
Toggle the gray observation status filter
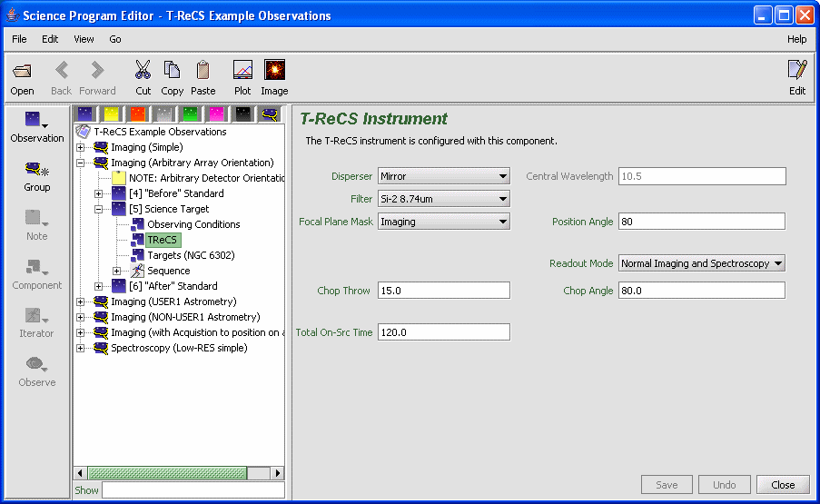click(x=164, y=114)
